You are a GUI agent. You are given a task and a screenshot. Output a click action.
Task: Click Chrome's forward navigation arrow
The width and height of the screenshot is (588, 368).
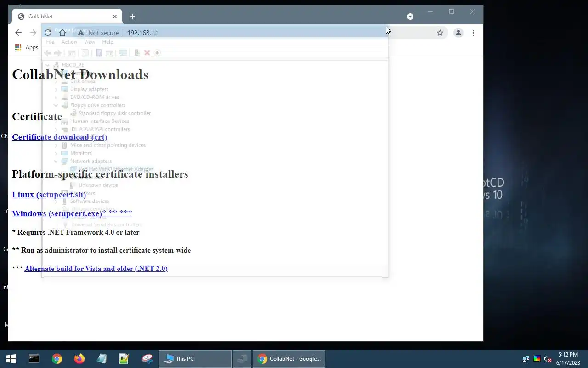click(x=33, y=33)
